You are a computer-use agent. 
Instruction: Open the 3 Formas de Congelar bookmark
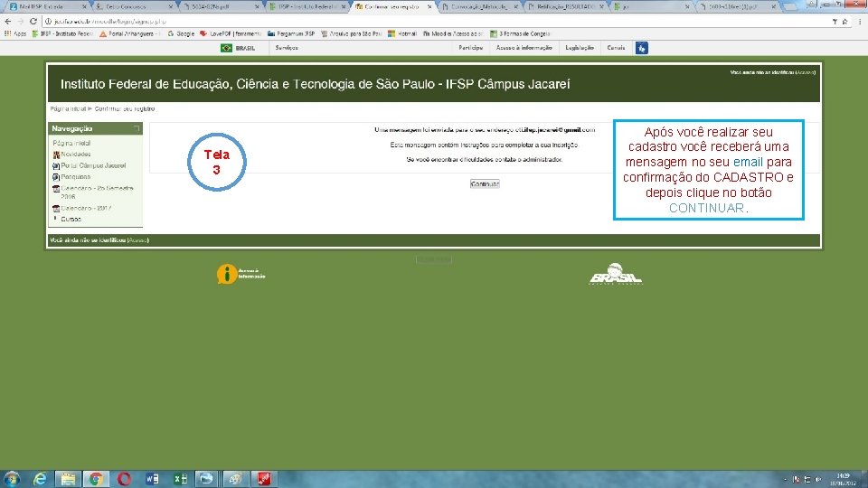pyautogui.click(x=520, y=33)
